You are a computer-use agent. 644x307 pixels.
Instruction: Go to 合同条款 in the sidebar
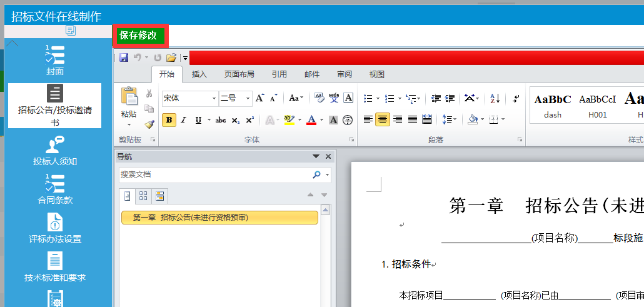click(x=55, y=189)
